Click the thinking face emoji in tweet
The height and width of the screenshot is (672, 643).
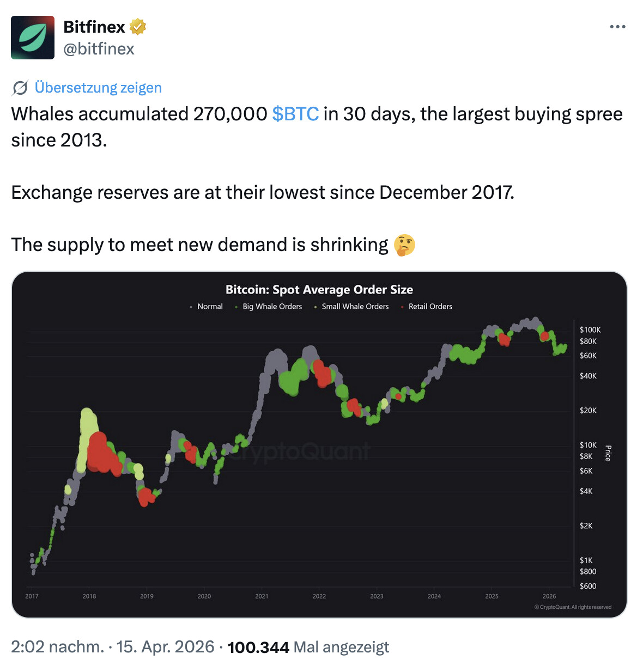404,245
